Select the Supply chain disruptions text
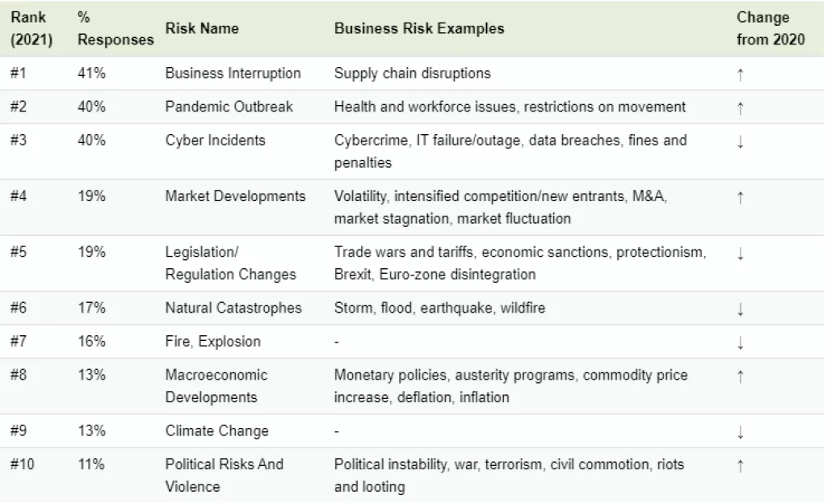The height and width of the screenshot is (504, 827). (x=412, y=73)
